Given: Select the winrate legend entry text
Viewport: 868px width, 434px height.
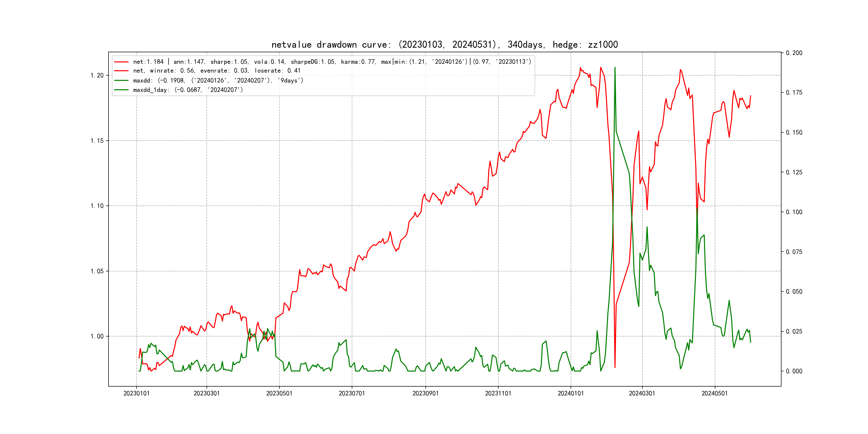Looking at the screenshot, I should pyautogui.click(x=217, y=71).
